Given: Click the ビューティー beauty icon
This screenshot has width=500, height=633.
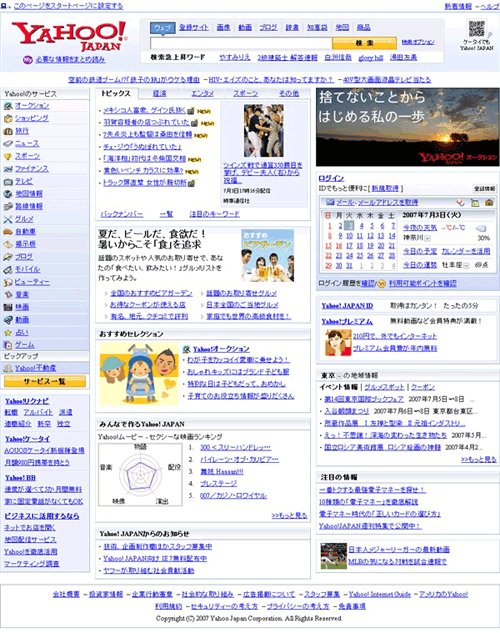Looking at the screenshot, I should click(x=8, y=283).
